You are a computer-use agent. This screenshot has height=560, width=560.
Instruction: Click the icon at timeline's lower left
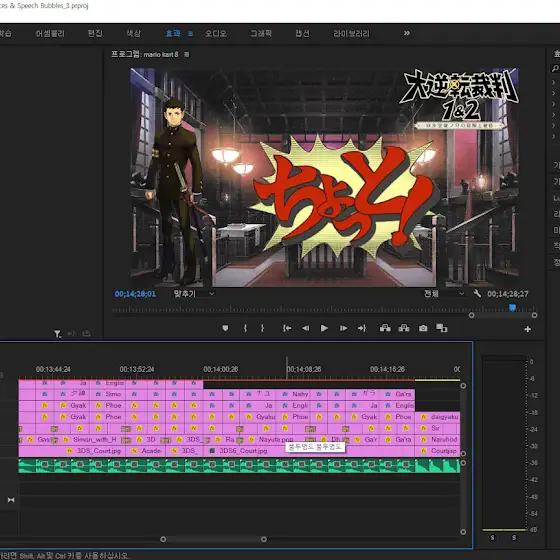[11, 500]
